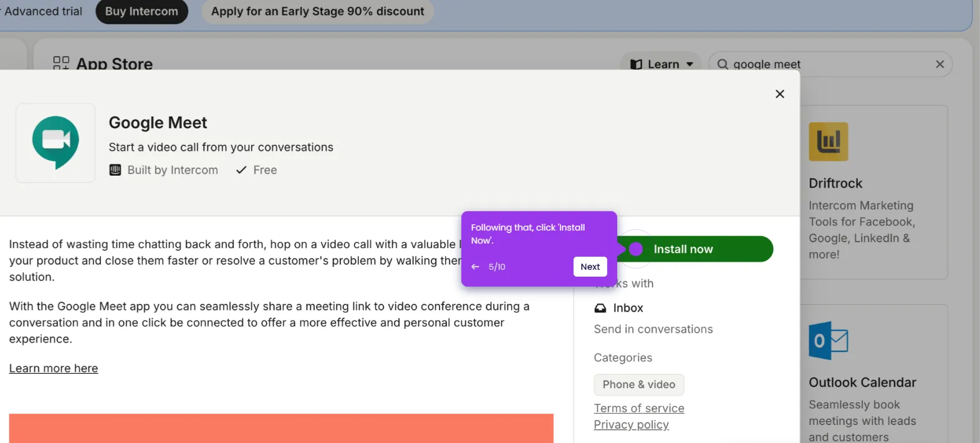The image size is (980, 443).
Task: Go back using the tooltip arrow
Action: (x=475, y=267)
